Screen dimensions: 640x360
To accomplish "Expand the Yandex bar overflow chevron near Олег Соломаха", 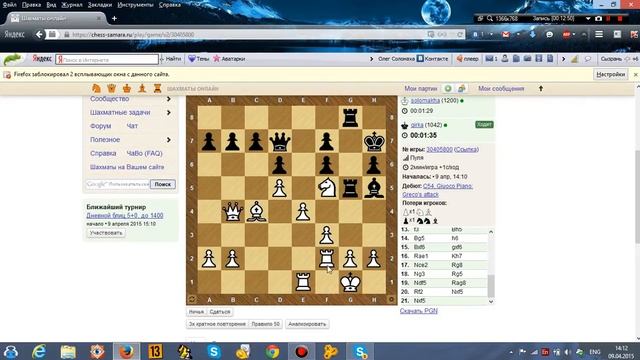I will 371,59.
